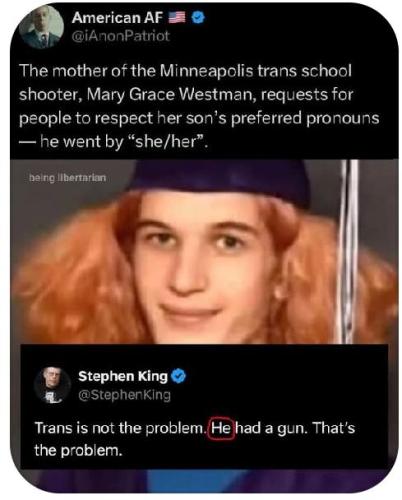Viewport: 402px width, 500px height.
Task: Click the purple strip below the reply
Action: coord(204,480)
